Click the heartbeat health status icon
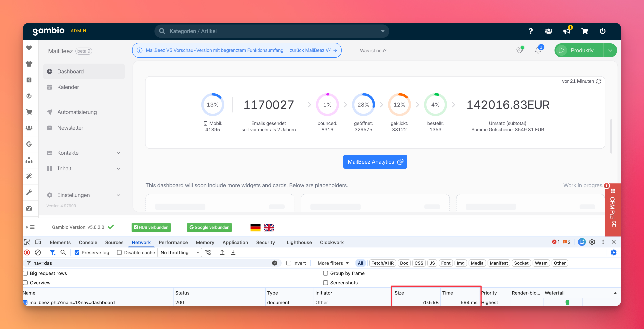Viewport: 644px width, 329px height. 520,50
